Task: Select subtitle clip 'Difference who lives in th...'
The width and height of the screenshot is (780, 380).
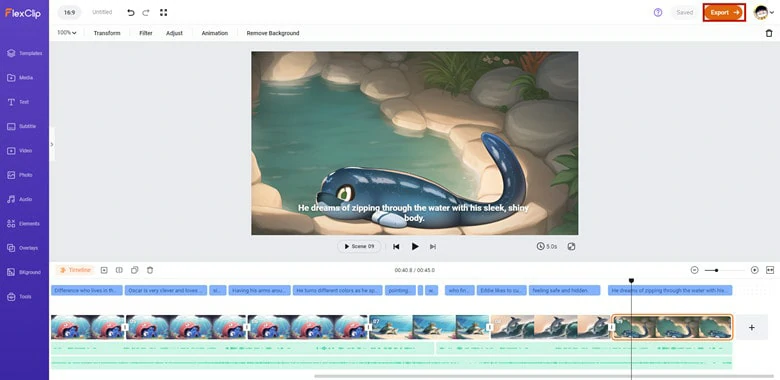Action: coord(87,290)
